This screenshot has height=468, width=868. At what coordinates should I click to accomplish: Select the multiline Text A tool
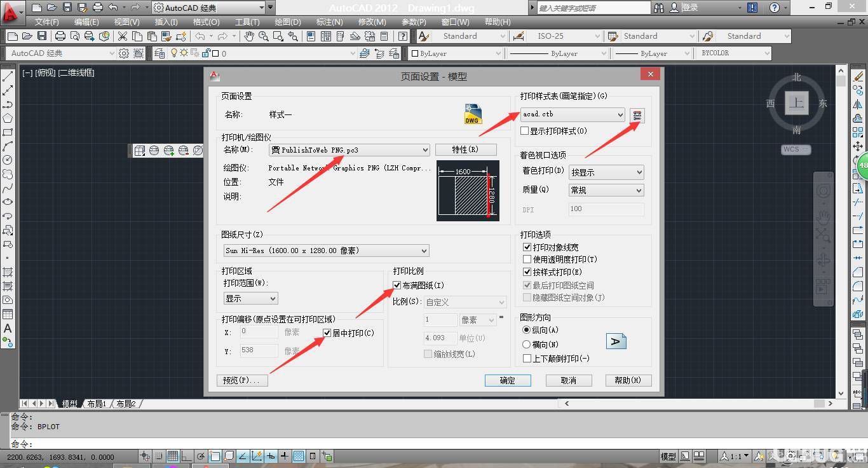tap(8, 328)
